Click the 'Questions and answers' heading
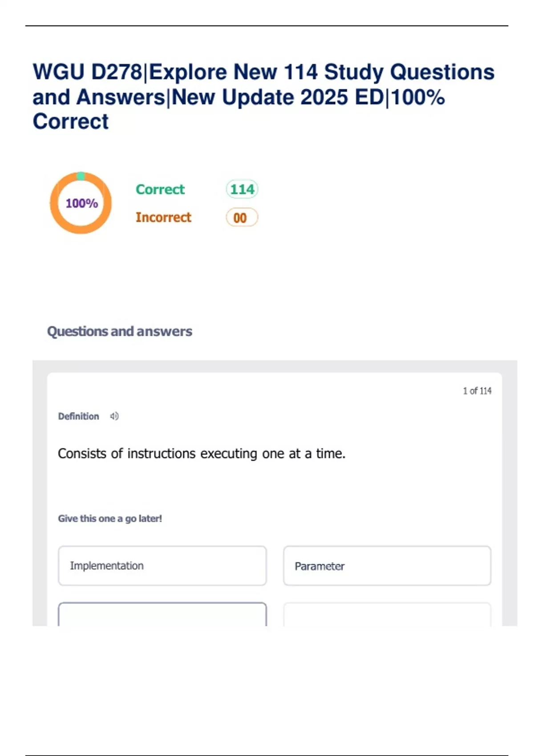534x756 pixels. pyautogui.click(x=119, y=331)
